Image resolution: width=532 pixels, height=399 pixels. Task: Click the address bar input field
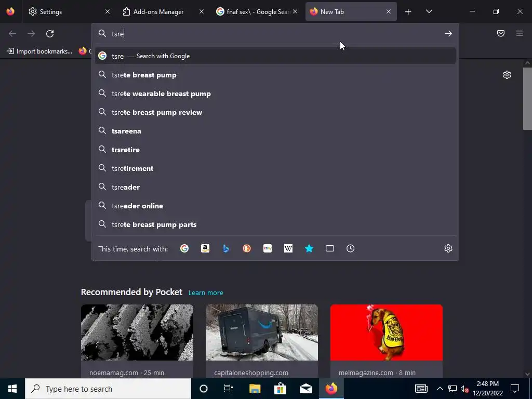tap(275, 34)
